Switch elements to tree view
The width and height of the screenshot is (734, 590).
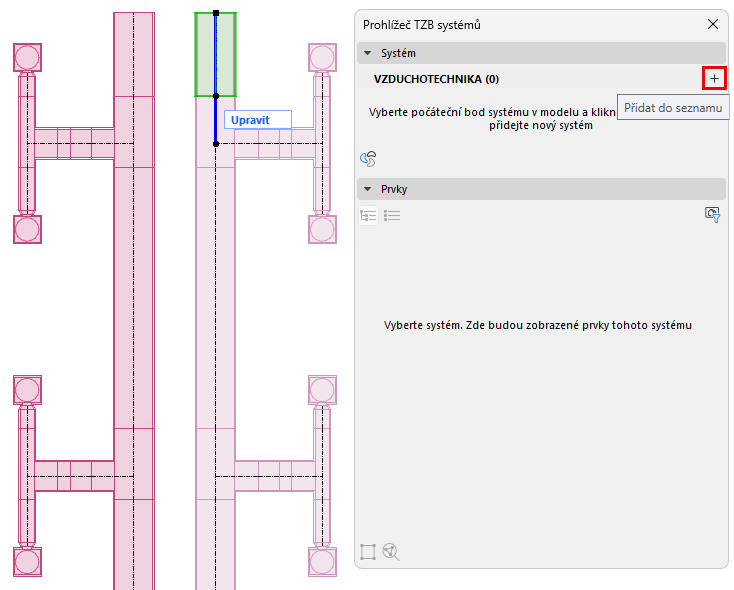click(x=368, y=216)
